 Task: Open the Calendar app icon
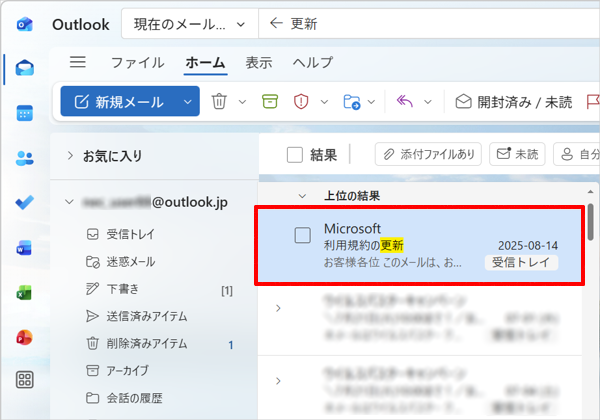pos(25,114)
